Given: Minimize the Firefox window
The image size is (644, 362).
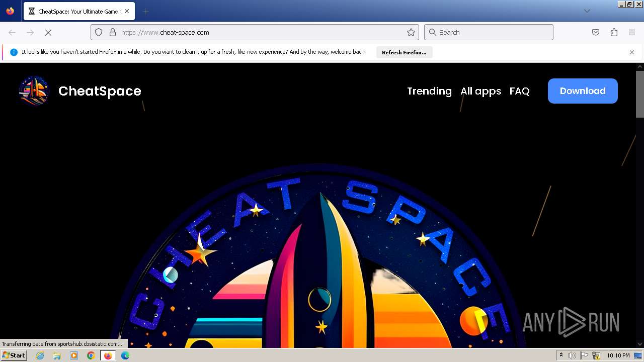Looking at the screenshot, I should pyautogui.click(x=621, y=4).
